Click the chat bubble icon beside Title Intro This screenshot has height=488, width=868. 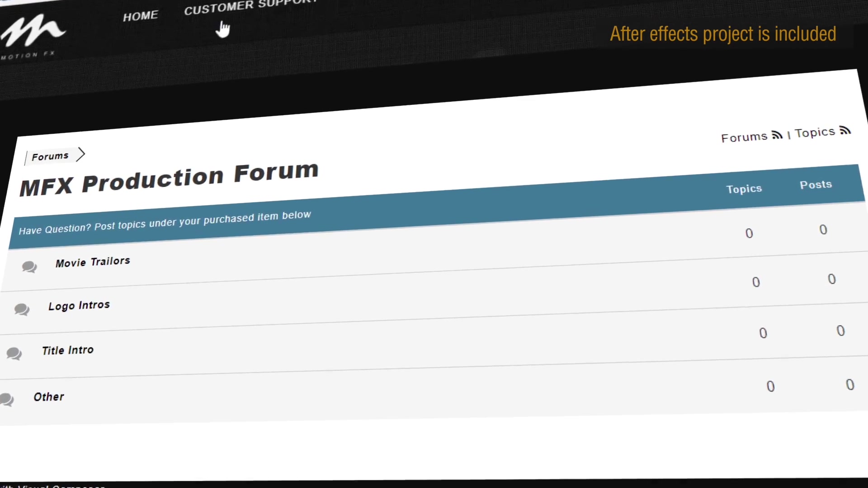(14, 353)
